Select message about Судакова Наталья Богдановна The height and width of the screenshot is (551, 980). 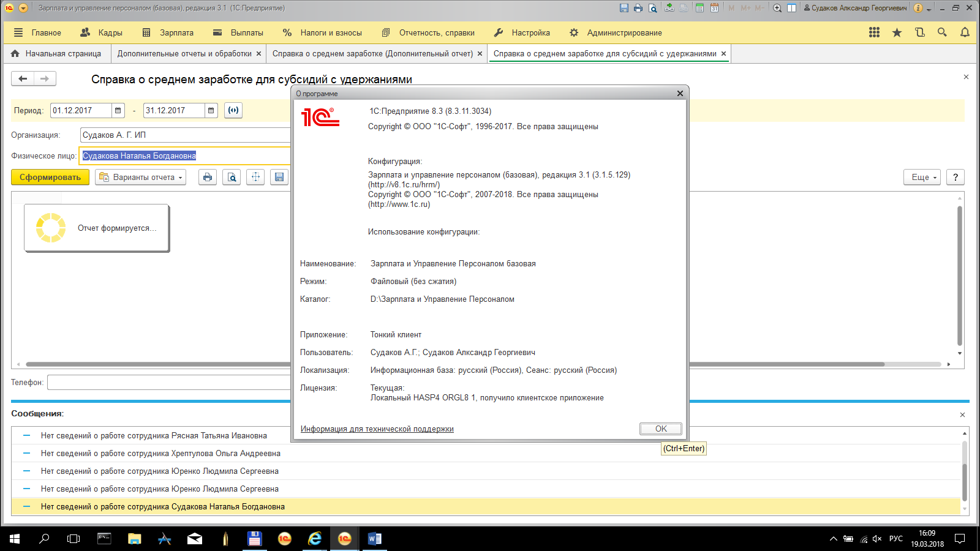click(486, 507)
